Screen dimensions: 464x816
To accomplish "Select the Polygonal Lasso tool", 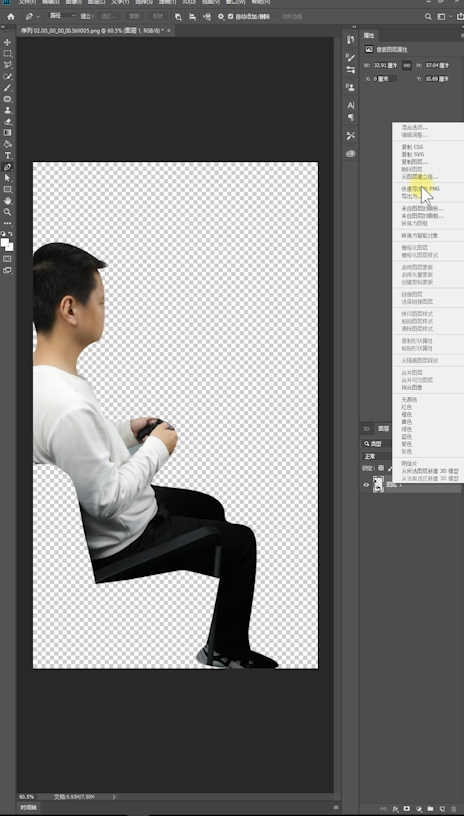I will [x=7, y=65].
